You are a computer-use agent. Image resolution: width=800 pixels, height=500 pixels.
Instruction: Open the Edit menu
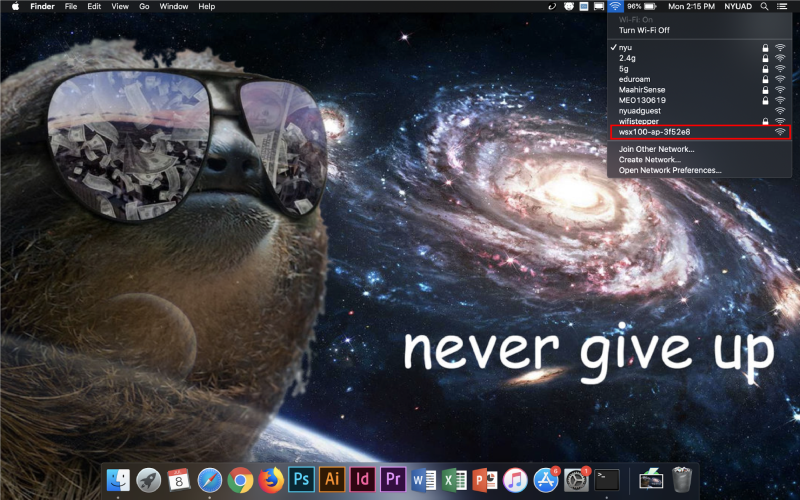[94, 6]
